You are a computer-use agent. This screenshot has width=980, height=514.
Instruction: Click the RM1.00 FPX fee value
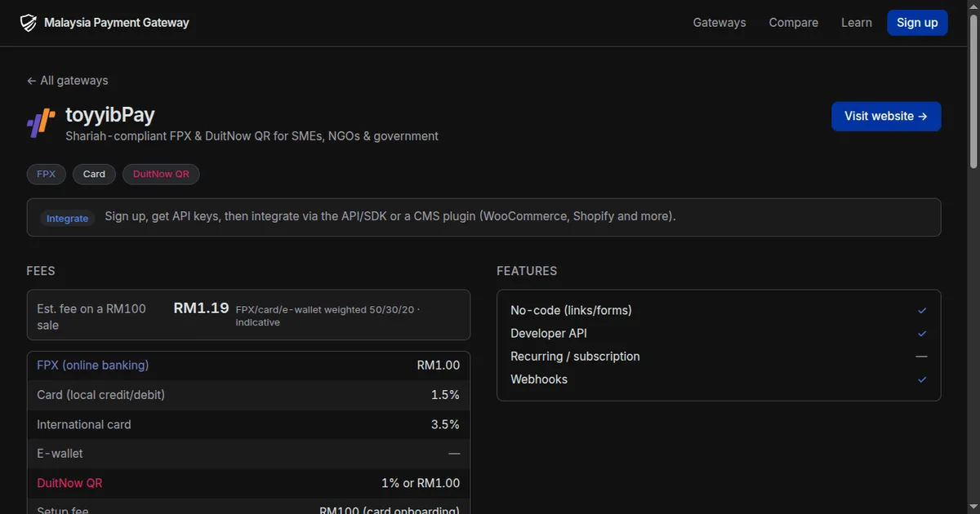(x=439, y=366)
